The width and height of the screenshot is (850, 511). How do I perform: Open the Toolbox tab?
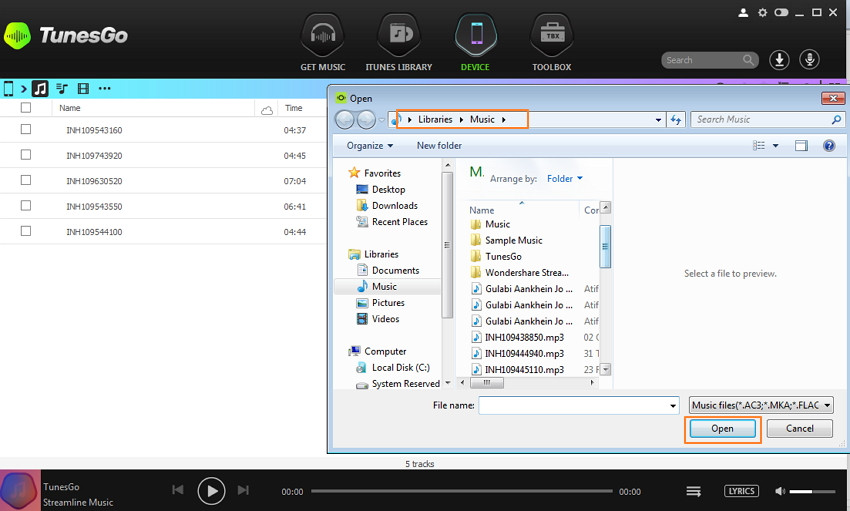(x=551, y=43)
